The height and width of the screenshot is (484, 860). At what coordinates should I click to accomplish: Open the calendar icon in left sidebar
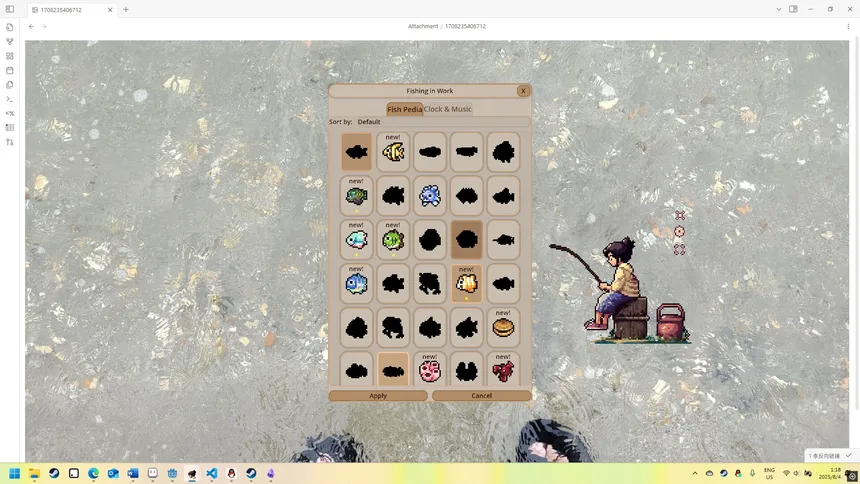tap(10, 70)
